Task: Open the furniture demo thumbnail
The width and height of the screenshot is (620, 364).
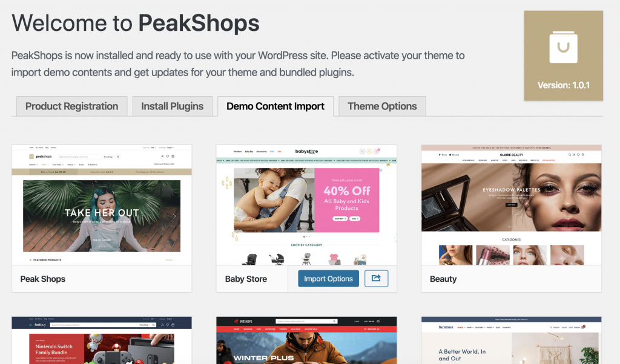Action: point(511,340)
